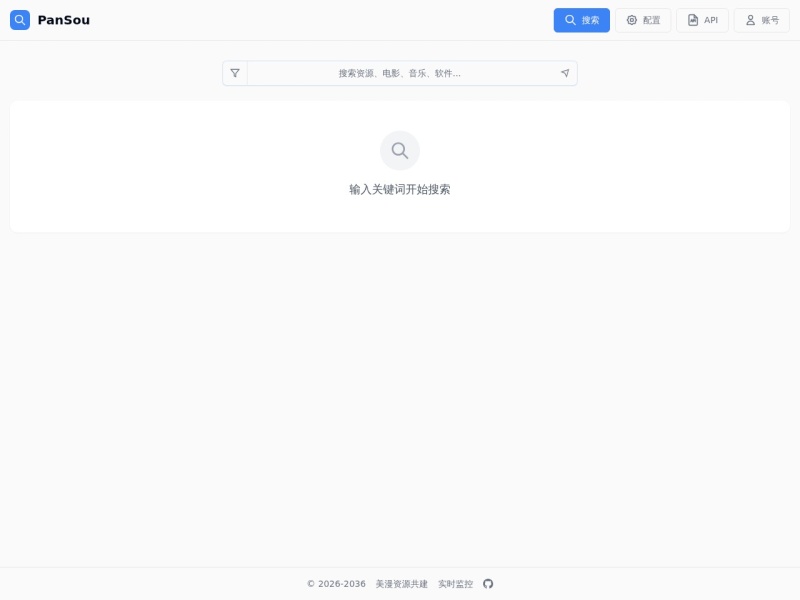Focus the 搜索资源 search input field
This screenshot has width=800, height=600.
pos(400,73)
